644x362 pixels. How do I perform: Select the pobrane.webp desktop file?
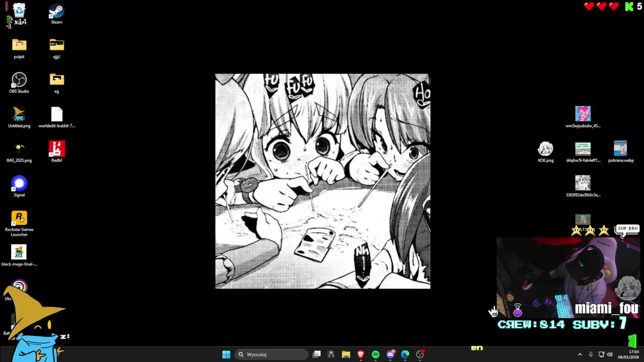pyautogui.click(x=620, y=152)
